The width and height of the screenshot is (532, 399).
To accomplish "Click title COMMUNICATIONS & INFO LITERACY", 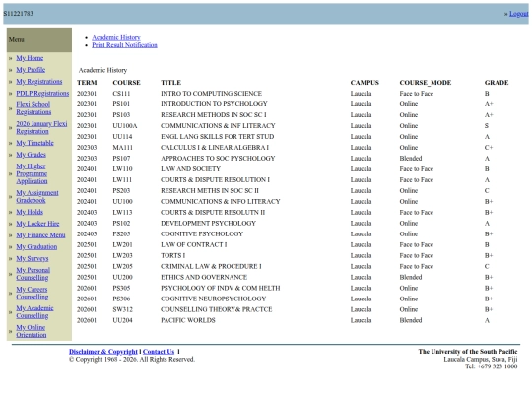I will 221,202.
